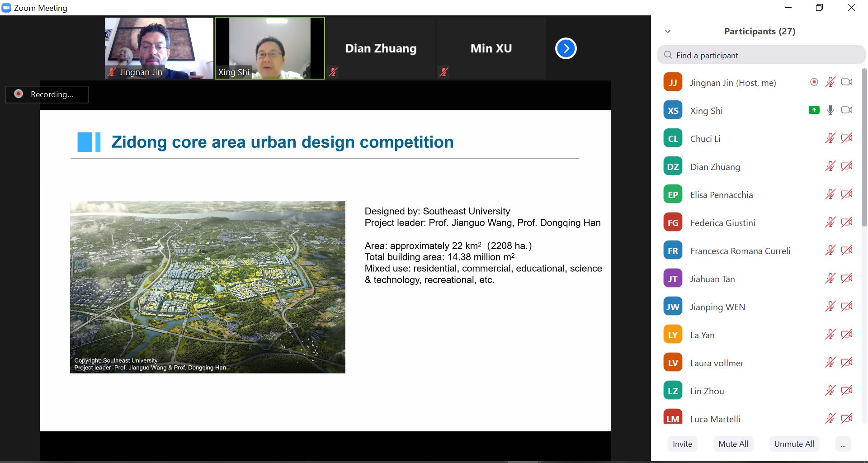
Task: Click the Find a participant search field
Action: (761, 55)
